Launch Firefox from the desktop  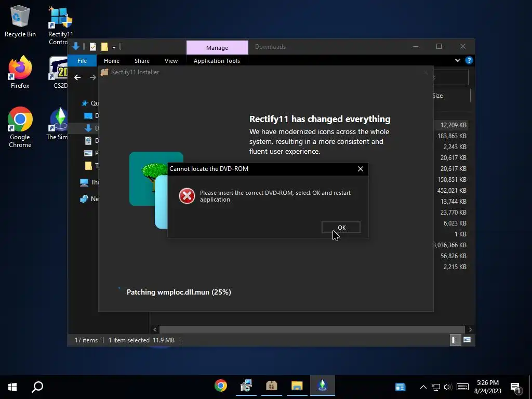coord(20,72)
